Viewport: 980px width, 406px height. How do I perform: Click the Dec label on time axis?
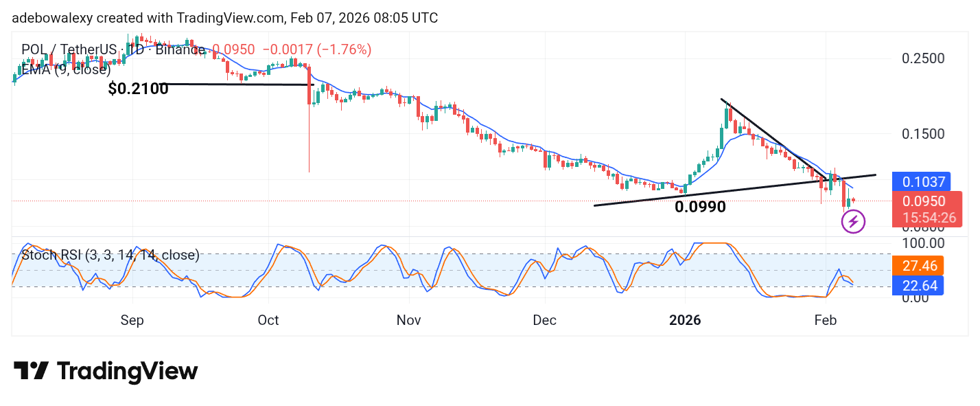(x=545, y=321)
